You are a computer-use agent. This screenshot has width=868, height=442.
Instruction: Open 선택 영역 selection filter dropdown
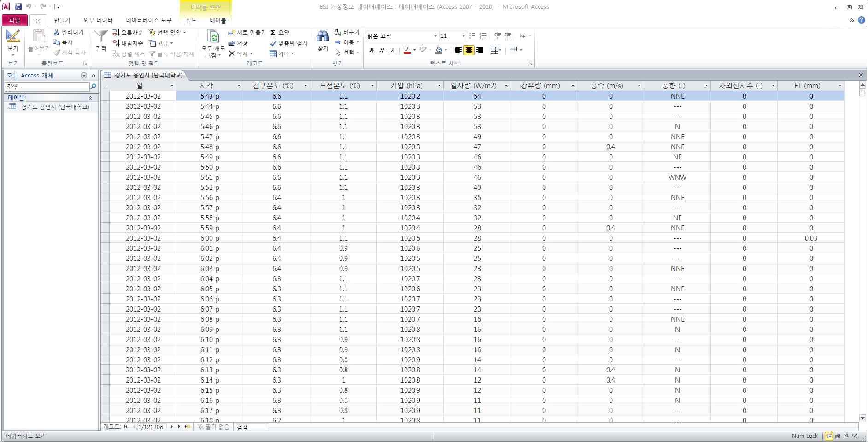tap(168, 33)
